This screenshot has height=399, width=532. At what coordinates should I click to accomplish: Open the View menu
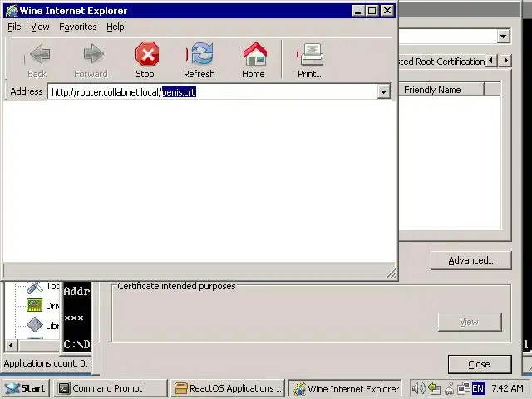tap(40, 27)
